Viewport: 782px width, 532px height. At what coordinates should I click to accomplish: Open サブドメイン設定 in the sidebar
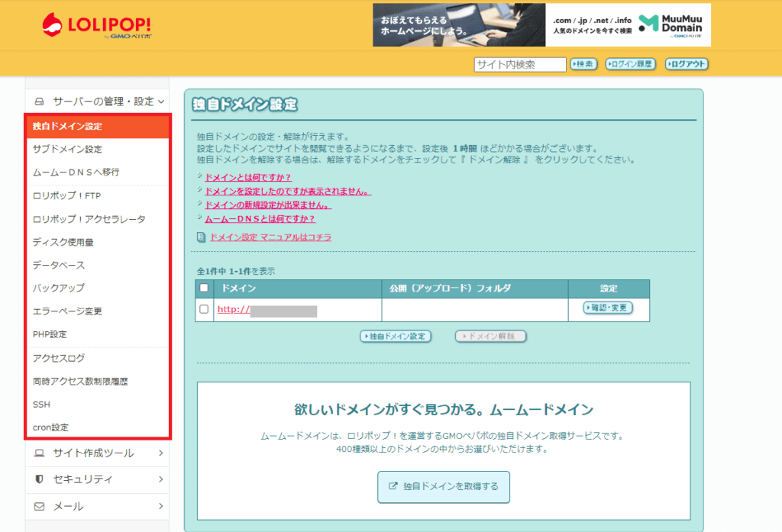[67, 149]
